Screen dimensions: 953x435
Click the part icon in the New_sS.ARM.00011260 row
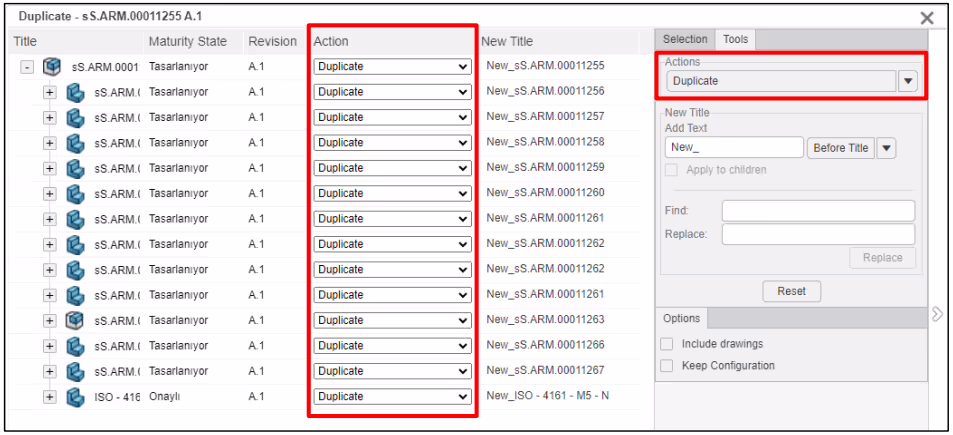(x=75, y=194)
